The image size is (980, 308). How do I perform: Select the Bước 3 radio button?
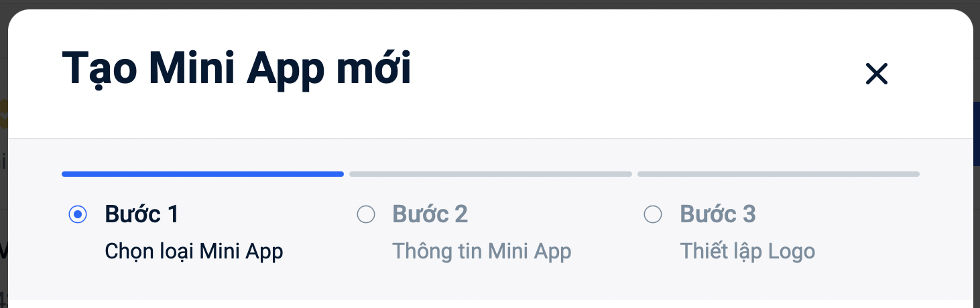point(653,215)
